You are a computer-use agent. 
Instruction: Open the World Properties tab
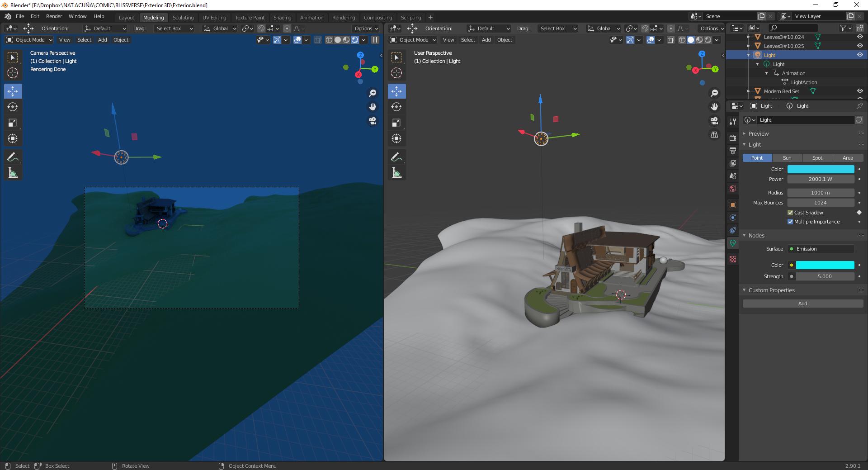point(733,189)
